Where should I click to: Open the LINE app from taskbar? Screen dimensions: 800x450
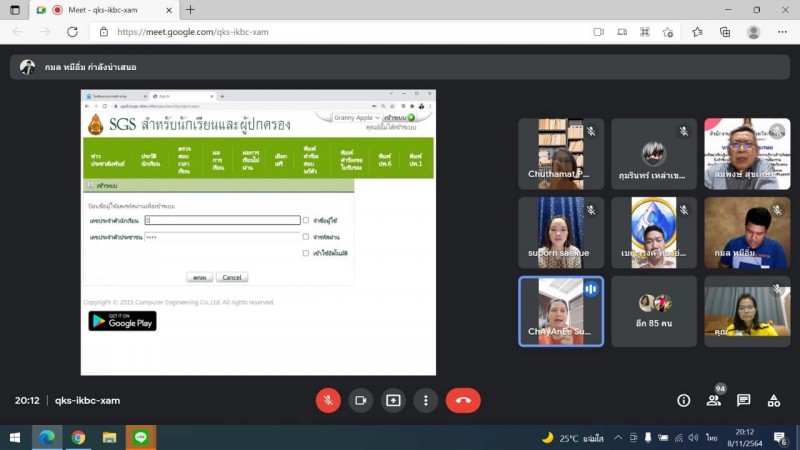(x=140, y=437)
